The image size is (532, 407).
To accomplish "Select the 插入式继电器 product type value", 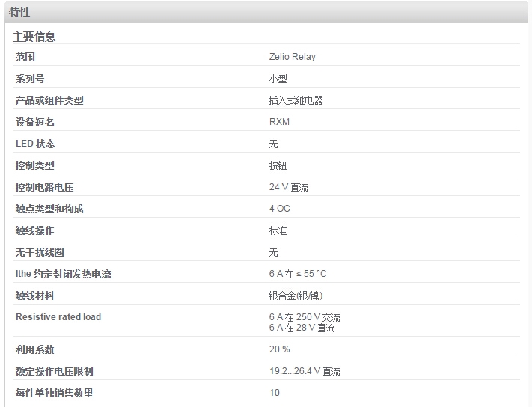I will click(296, 100).
